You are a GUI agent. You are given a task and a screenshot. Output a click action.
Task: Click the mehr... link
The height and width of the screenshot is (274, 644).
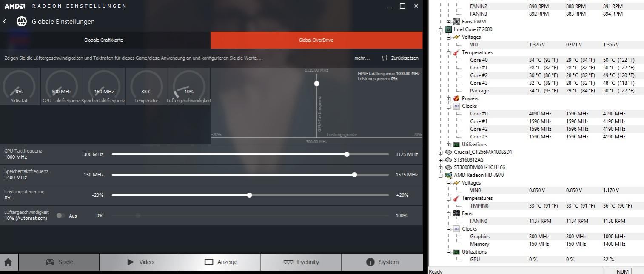coord(362,58)
